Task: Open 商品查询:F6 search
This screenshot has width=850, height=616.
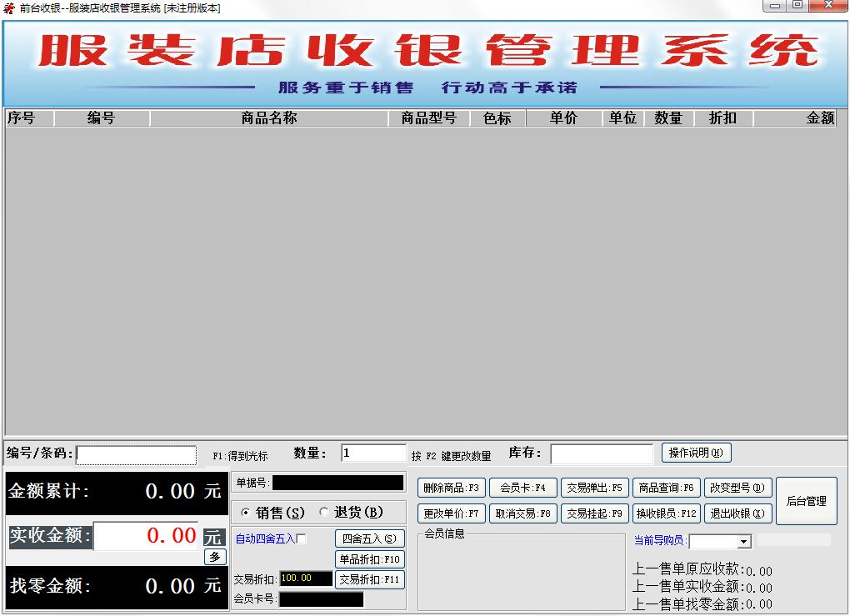Action: point(666,488)
